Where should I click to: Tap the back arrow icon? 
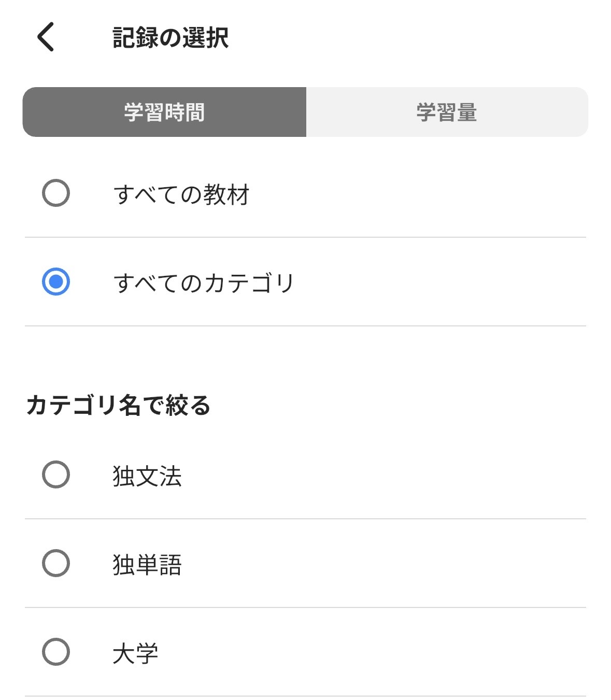click(46, 37)
